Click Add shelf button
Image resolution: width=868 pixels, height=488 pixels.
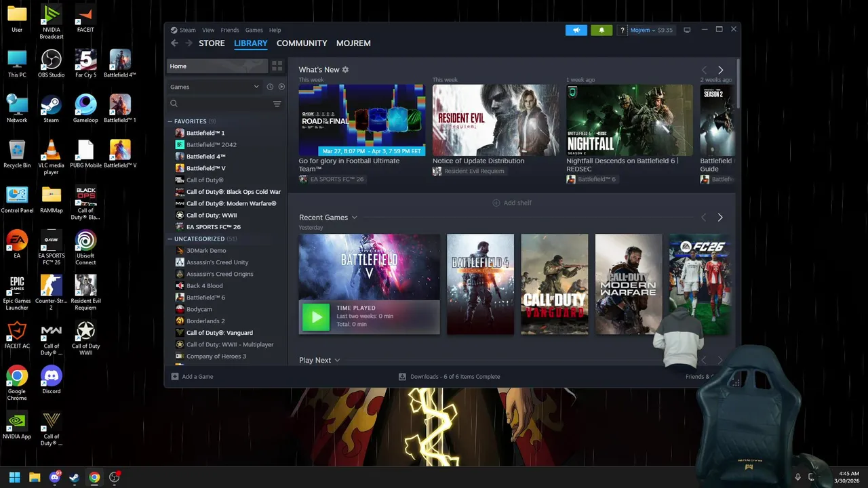[512, 203]
